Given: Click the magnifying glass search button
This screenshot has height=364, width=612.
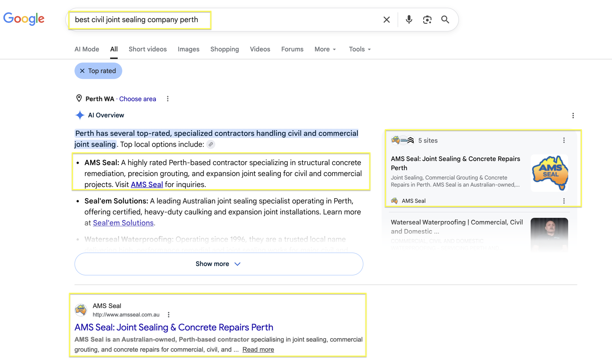Looking at the screenshot, I should [x=445, y=20].
